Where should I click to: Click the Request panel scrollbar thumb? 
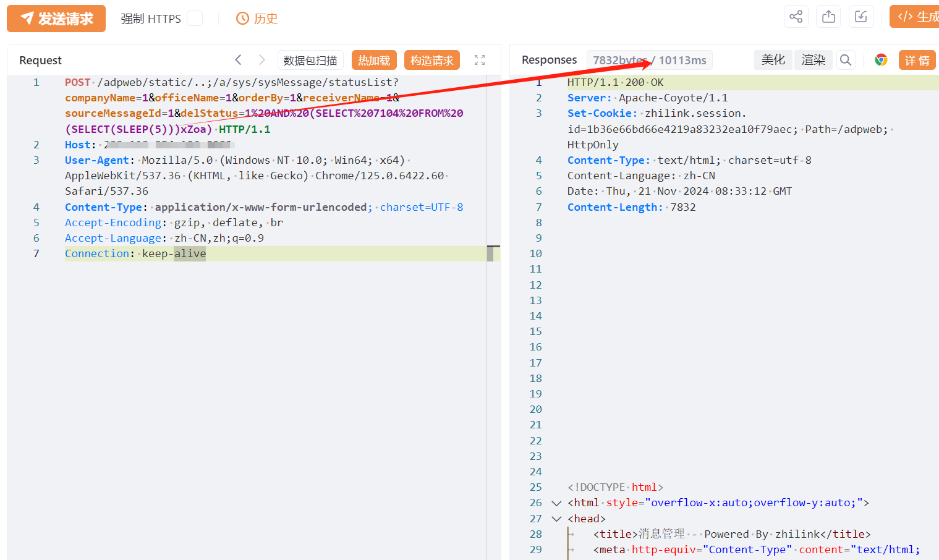click(490, 253)
